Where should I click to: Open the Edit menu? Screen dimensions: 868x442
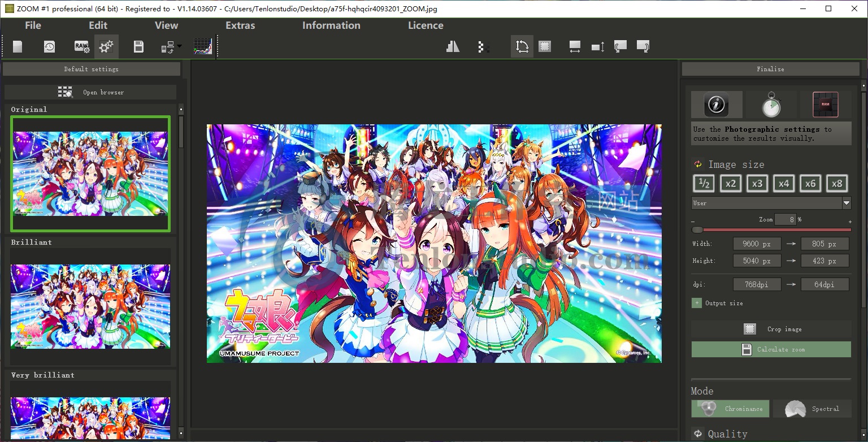98,25
